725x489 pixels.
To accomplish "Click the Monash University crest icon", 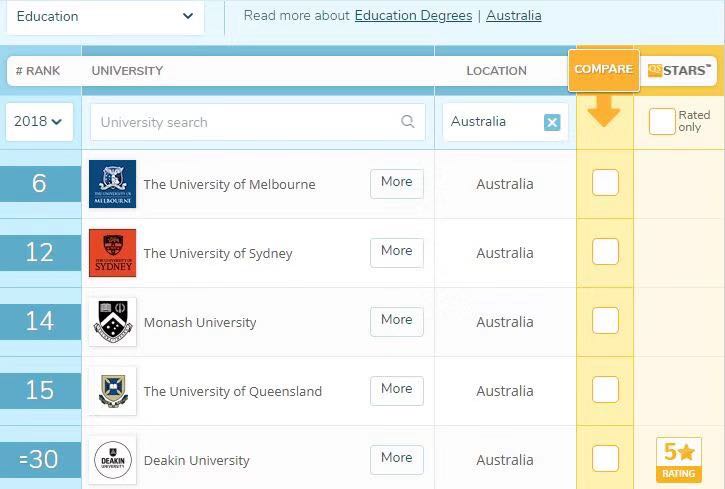I will point(112,322).
